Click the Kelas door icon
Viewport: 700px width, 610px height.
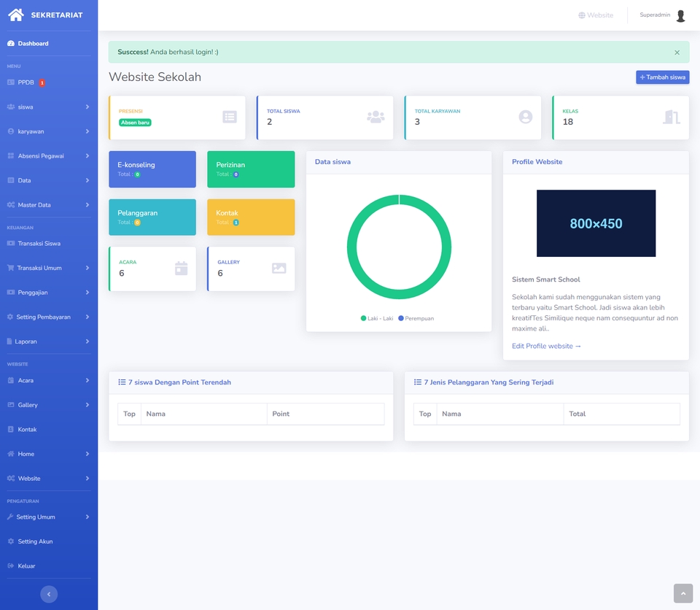click(672, 117)
